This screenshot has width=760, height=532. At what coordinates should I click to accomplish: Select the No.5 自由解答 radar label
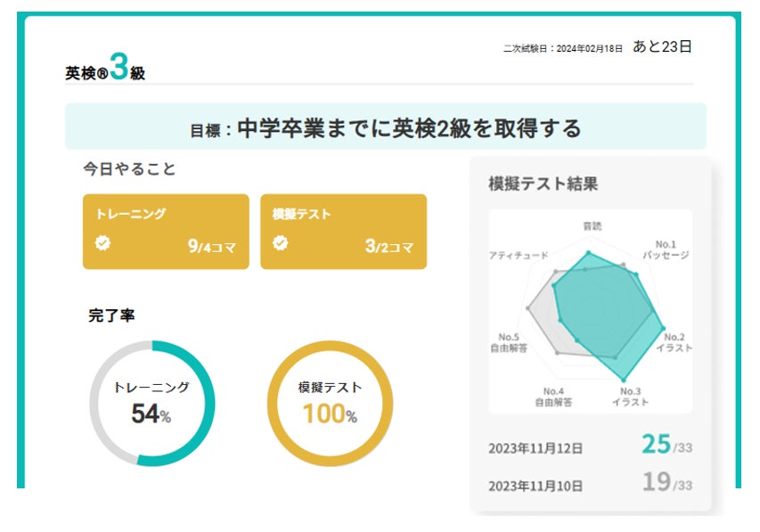510,342
